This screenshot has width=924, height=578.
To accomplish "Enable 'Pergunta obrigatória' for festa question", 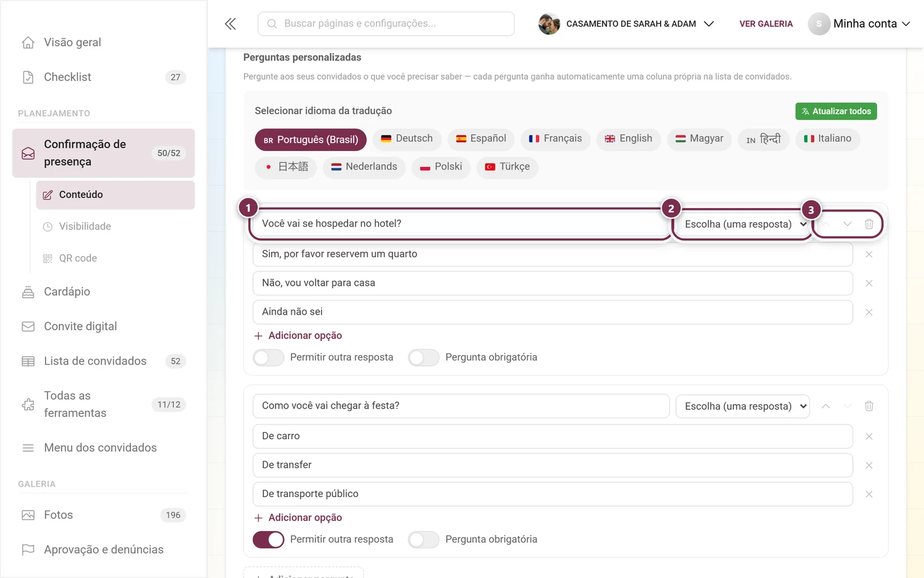I will coord(424,539).
